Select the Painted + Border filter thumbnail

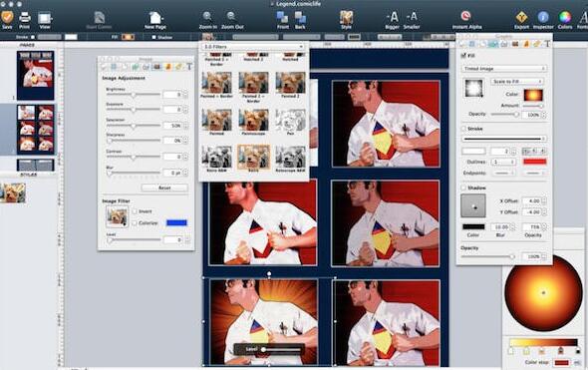click(216, 83)
